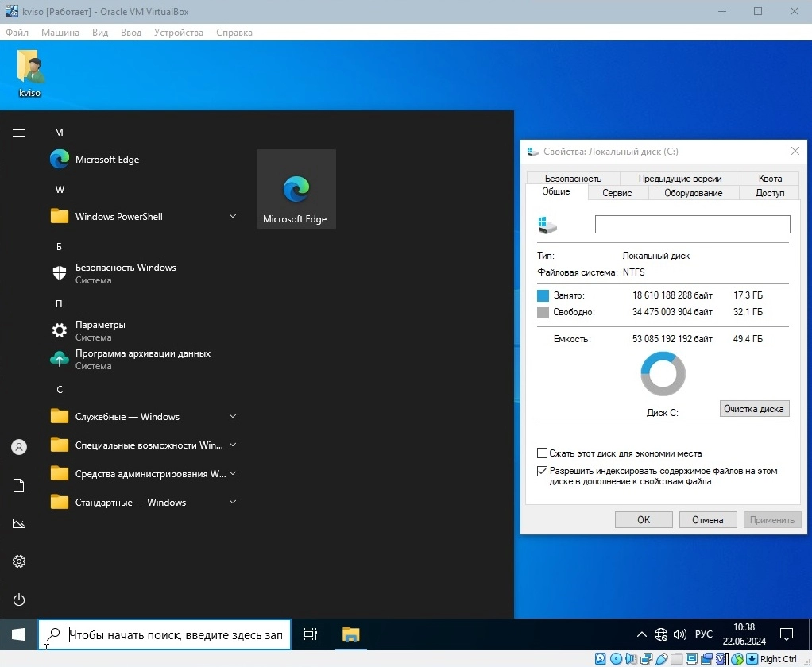Click the Task View taskbar icon

click(311, 634)
